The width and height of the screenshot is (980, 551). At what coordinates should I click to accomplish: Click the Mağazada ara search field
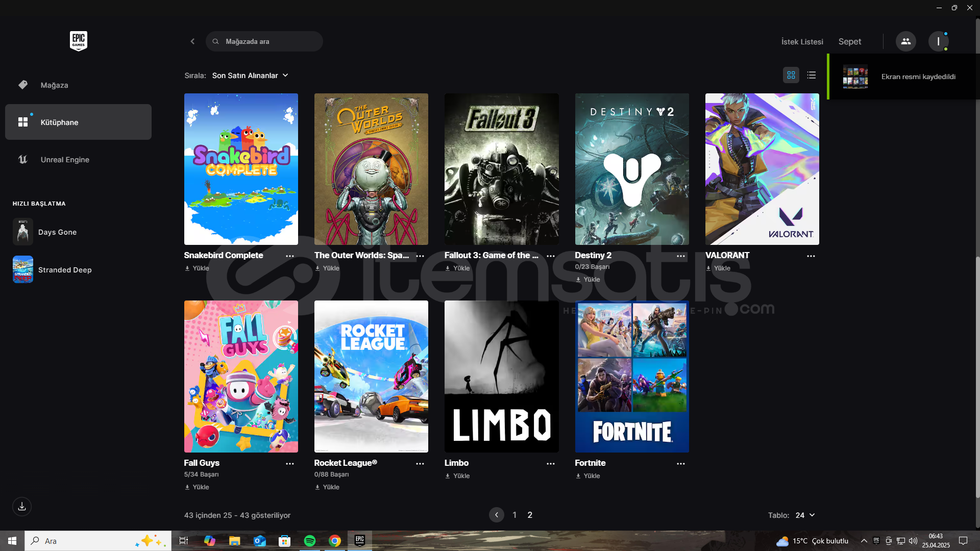coord(264,41)
